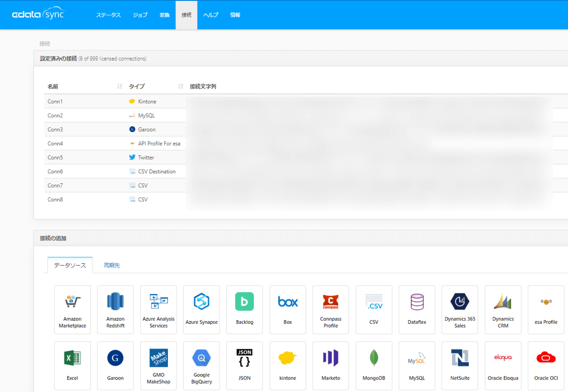This screenshot has width=568, height=392.
Task: Open the Conn1 connection row
Action: click(306, 101)
